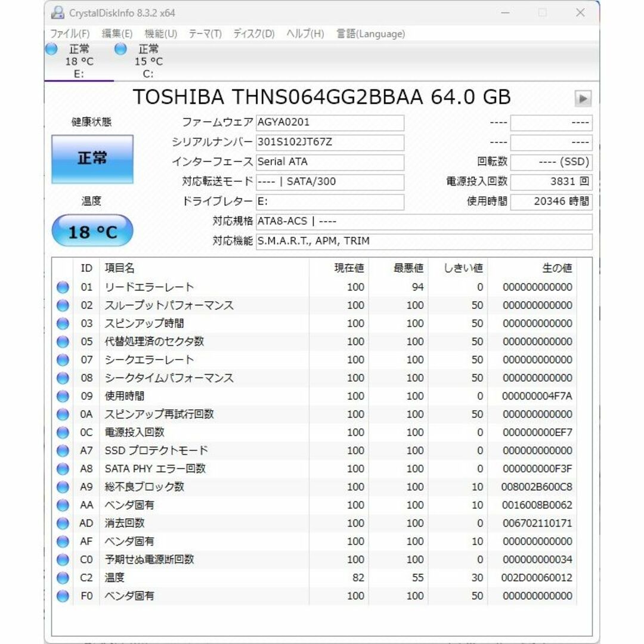Screen dimensions: 644x644
Task: Click the status icon for row A9
Action: tap(63, 487)
